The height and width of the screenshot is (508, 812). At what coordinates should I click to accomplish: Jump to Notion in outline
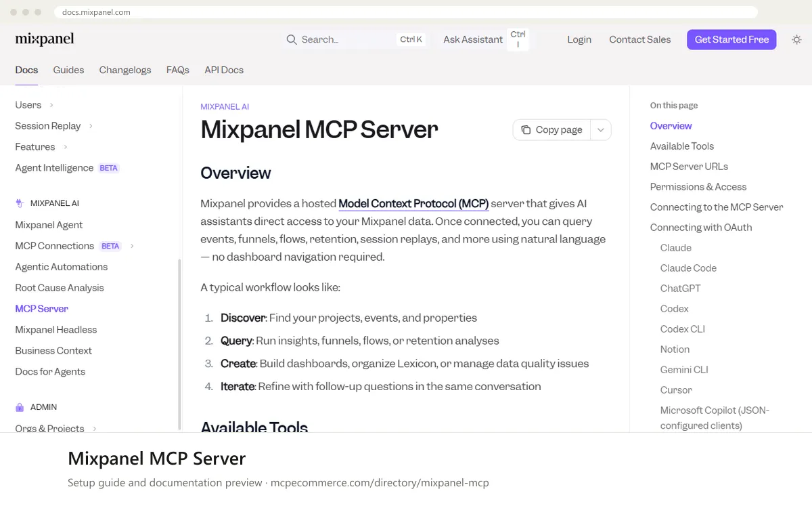[675, 350]
